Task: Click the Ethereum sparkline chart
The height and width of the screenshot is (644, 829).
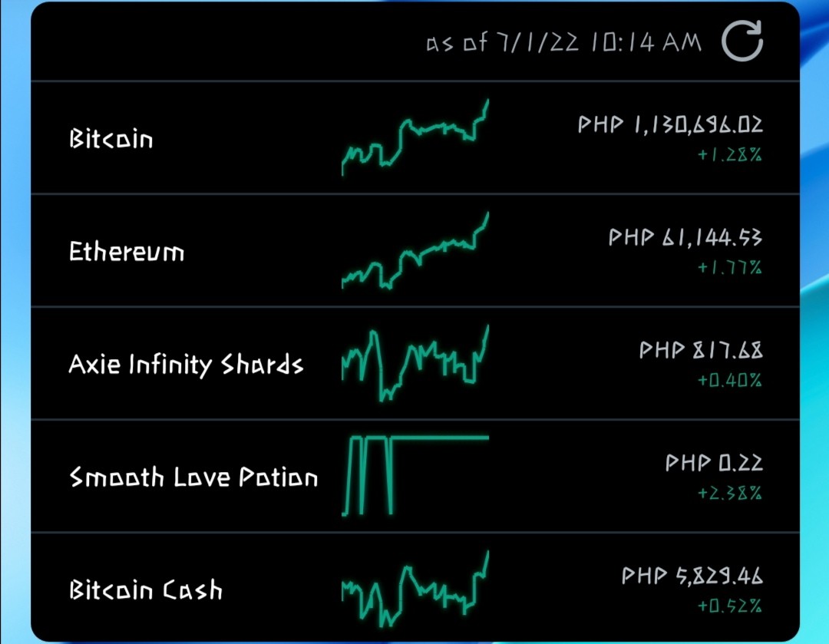Action: click(x=415, y=251)
